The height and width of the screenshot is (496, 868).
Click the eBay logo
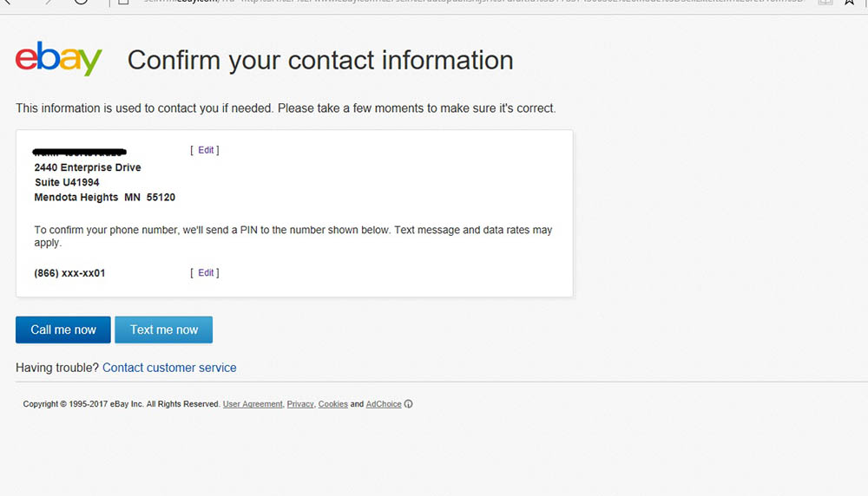pyautogui.click(x=59, y=59)
